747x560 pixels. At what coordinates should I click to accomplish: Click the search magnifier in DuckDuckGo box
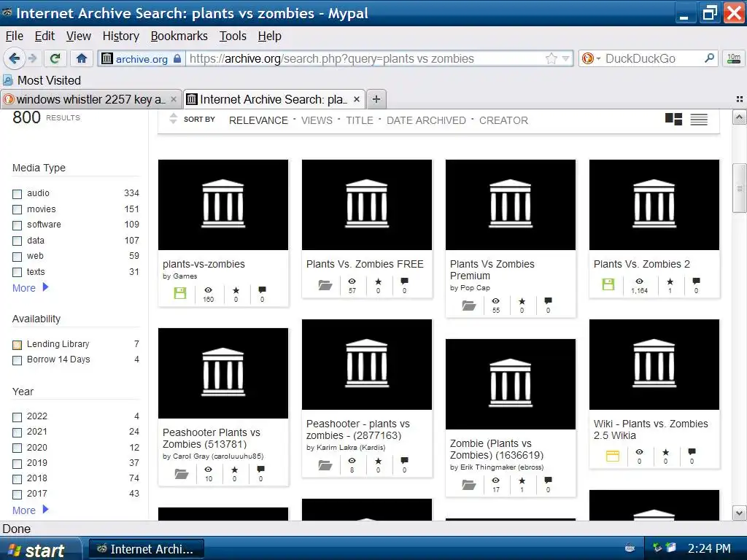pos(709,58)
